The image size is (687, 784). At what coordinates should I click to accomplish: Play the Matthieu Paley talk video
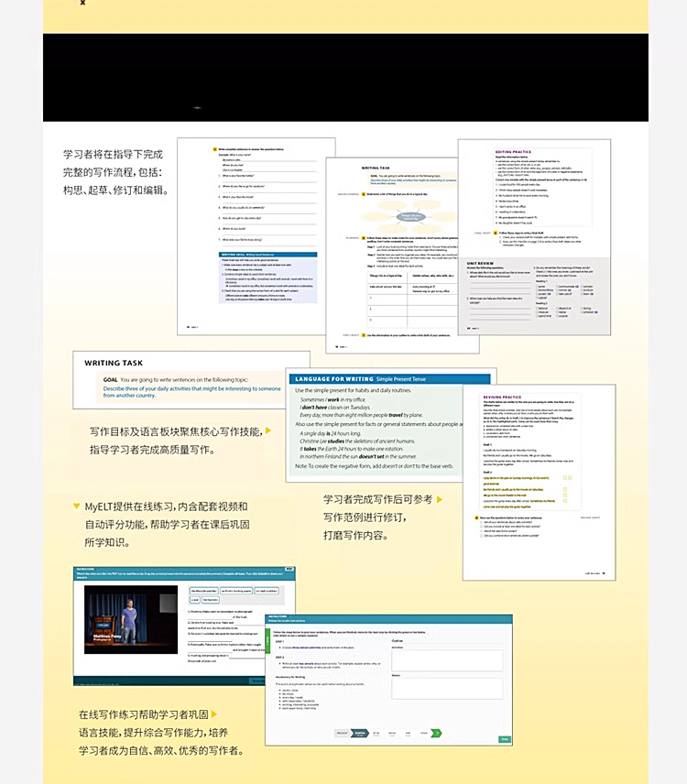[x=130, y=619]
